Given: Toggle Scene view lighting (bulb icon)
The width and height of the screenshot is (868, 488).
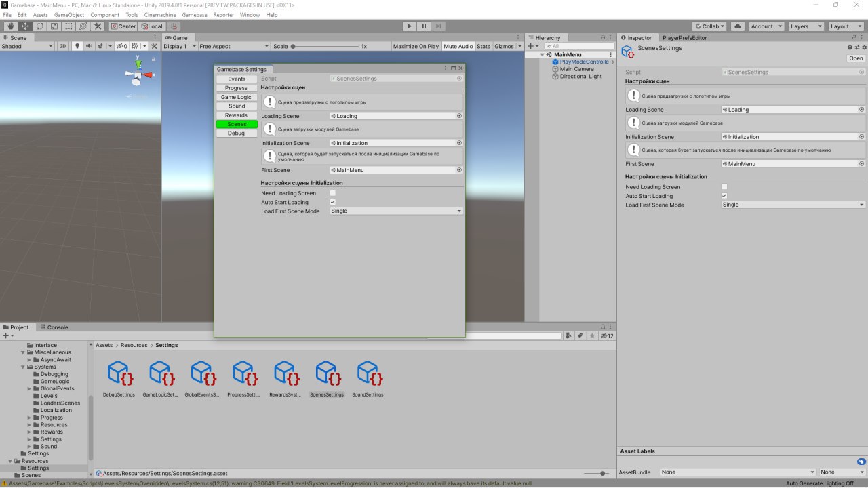Looking at the screenshot, I should [x=77, y=46].
